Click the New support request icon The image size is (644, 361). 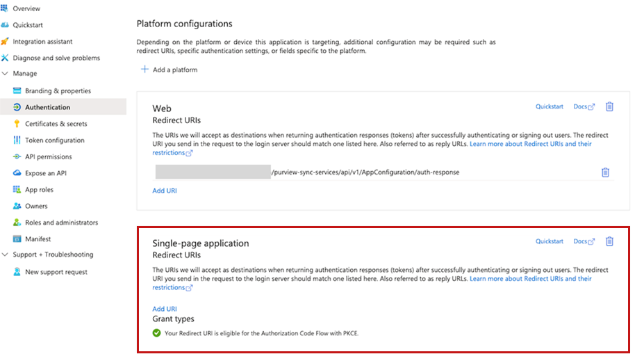(17, 272)
